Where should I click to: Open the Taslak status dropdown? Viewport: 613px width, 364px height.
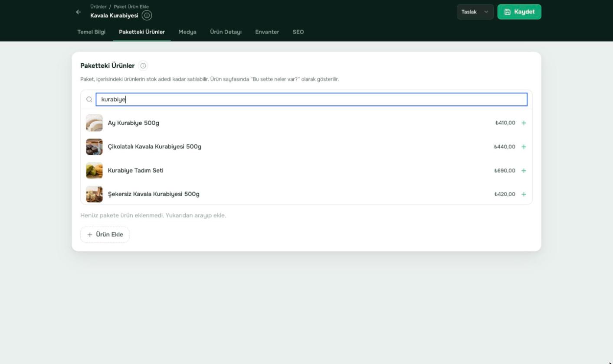pyautogui.click(x=475, y=12)
